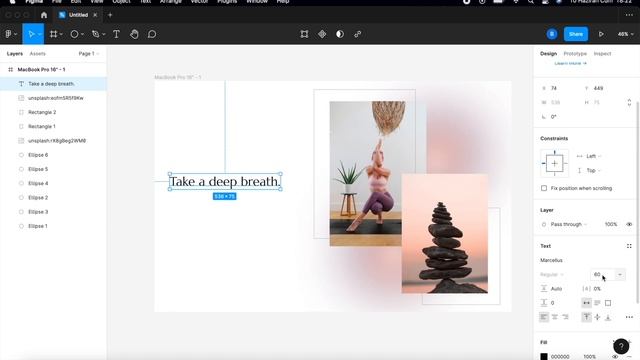Image resolution: width=640 pixels, height=360 pixels.
Task: Open the Regular font style dropdown
Action: (552, 275)
